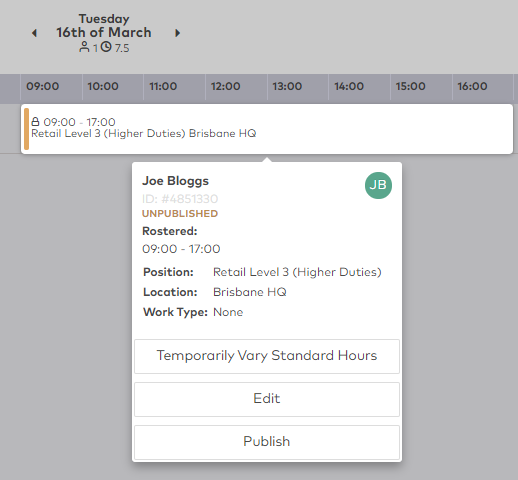Publish Joe Bloggs' shift
518x480 pixels.
tap(267, 442)
